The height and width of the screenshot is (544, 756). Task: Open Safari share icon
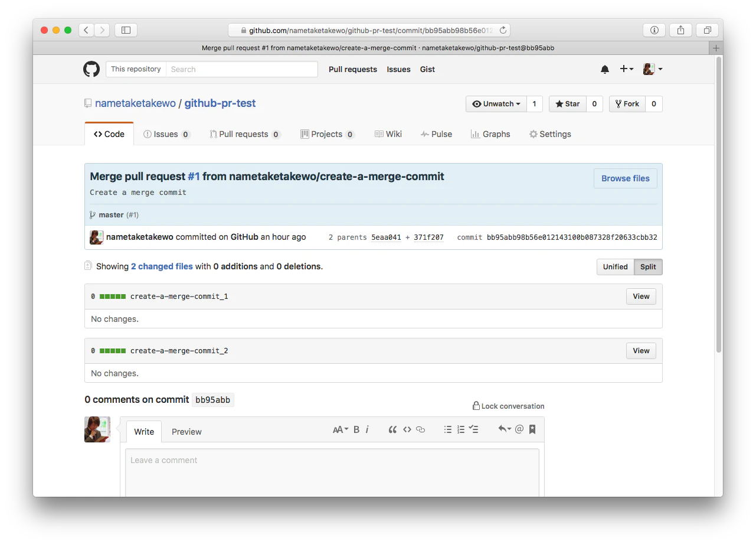(681, 30)
